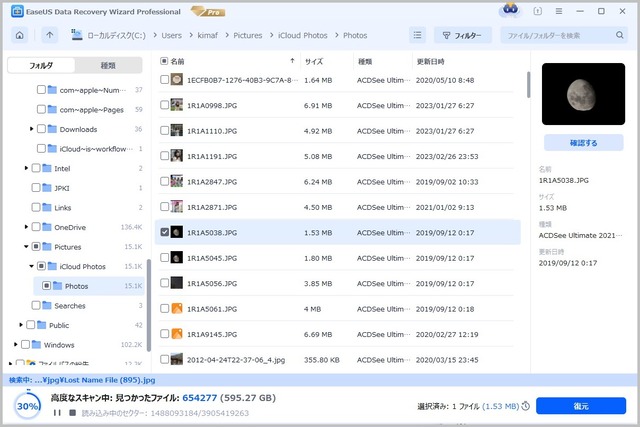Click the 1R1A5045.JPG moon thumbnail icon
Viewport: 640px width, 427px height.
pos(177,258)
